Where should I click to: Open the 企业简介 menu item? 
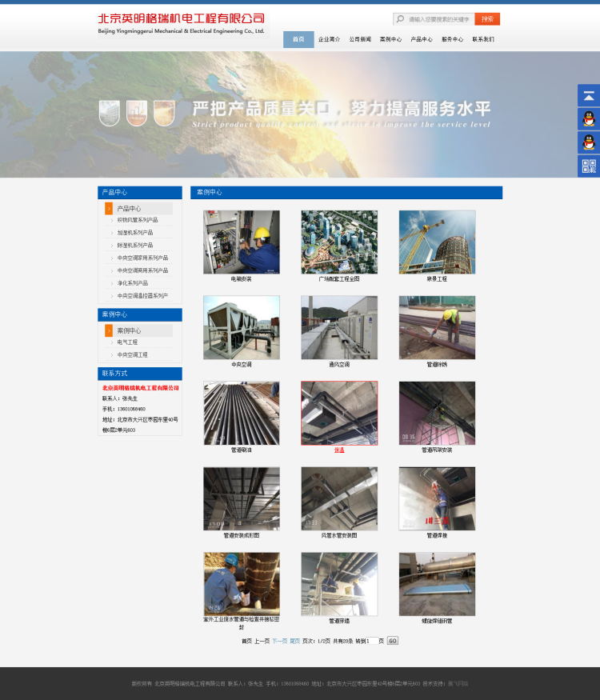click(329, 39)
